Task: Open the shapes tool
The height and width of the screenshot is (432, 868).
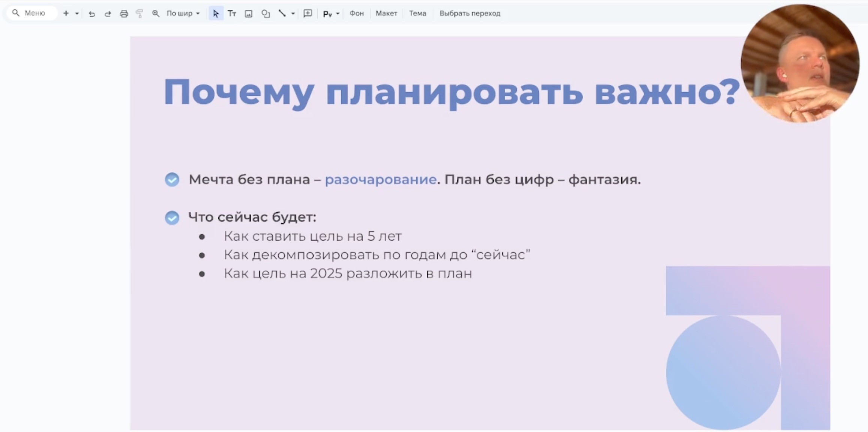Action: [x=266, y=13]
